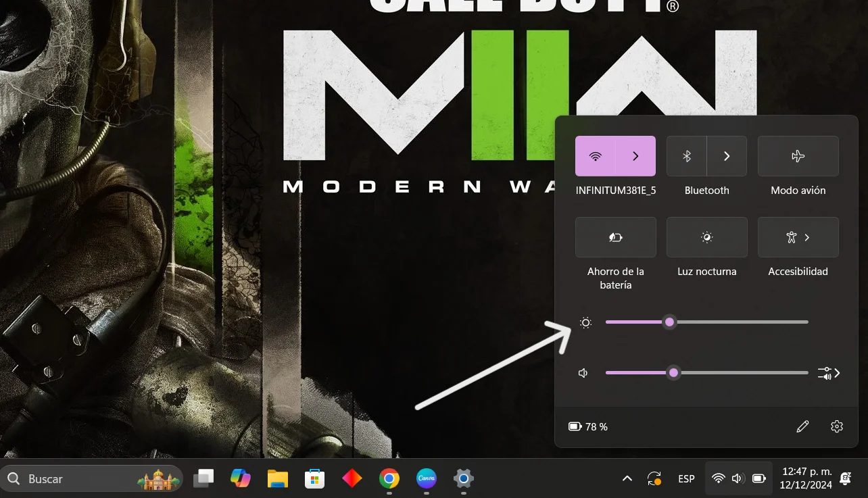The width and height of the screenshot is (868, 498).
Task: Enable Modo avión airplane mode
Action: (798, 156)
